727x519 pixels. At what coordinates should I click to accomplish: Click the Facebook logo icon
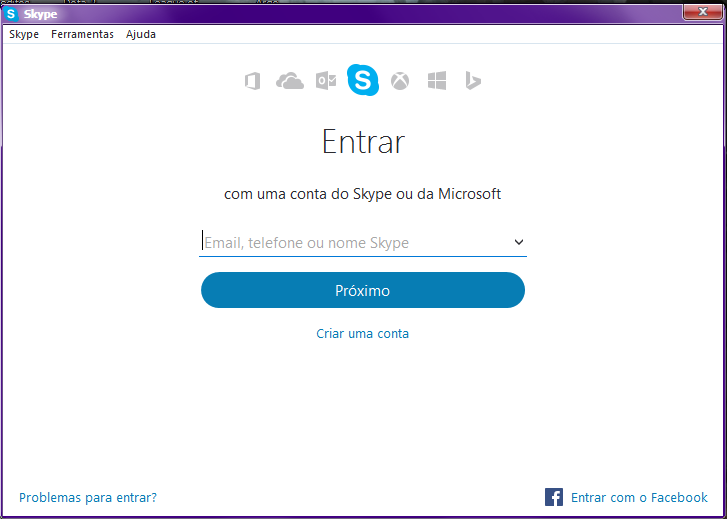tap(554, 497)
